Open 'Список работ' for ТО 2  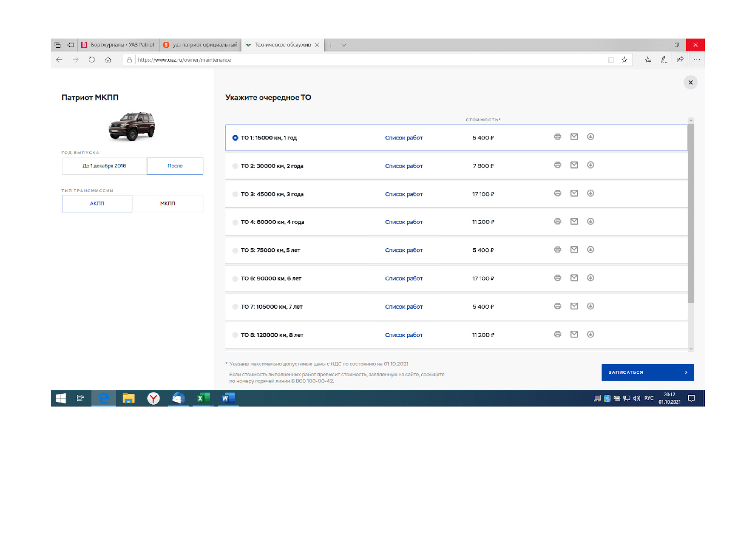404,166
